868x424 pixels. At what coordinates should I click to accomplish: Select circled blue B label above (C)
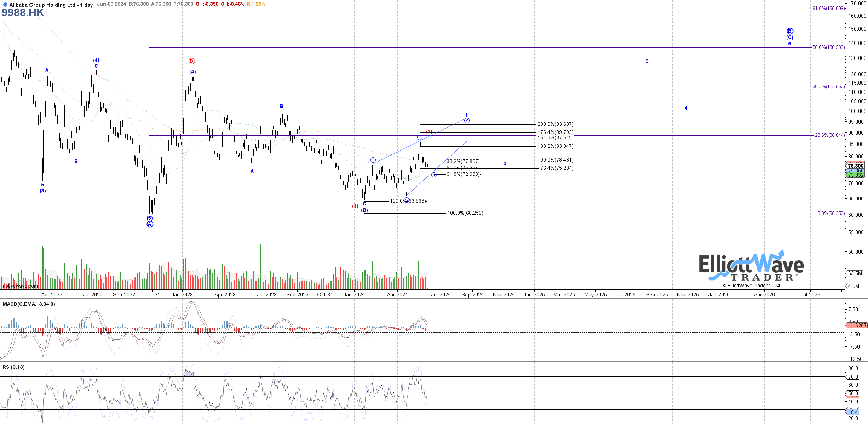coord(790,31)
